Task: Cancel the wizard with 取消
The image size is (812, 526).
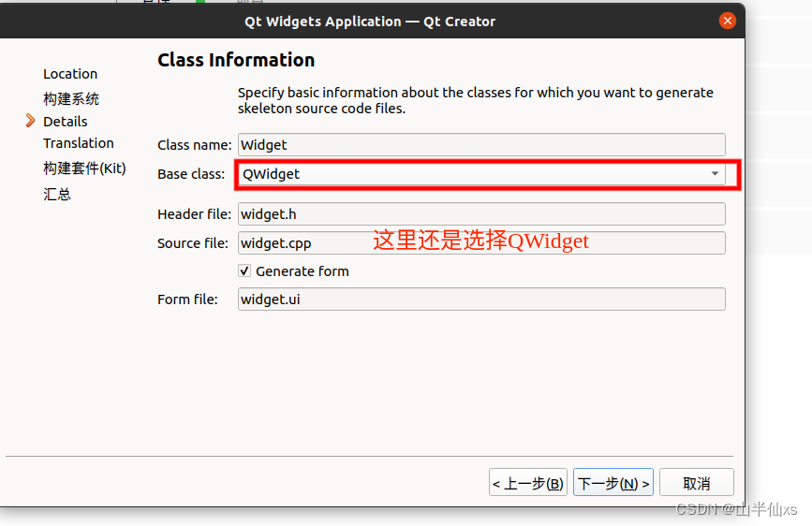Action: pyautogui.click(x=696, y=483)
